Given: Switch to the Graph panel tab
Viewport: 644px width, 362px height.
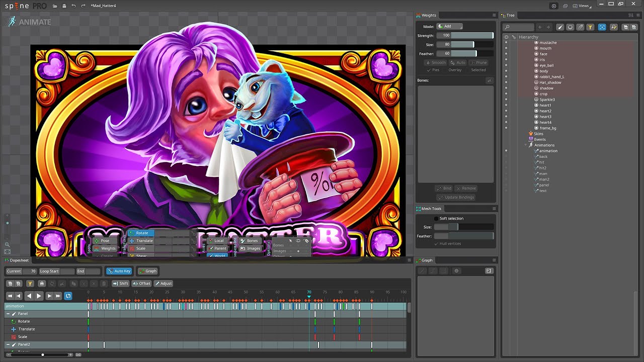Looking at the screenshot, I should (x=424, y=260).
